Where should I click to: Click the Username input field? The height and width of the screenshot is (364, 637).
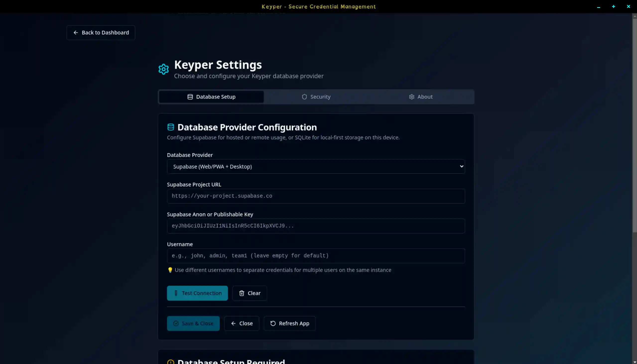click(316, 256)
